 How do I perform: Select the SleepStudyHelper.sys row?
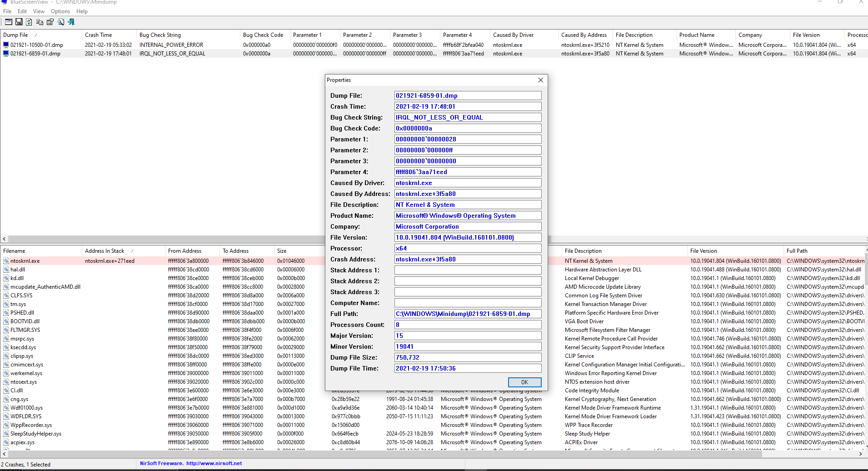36,434
